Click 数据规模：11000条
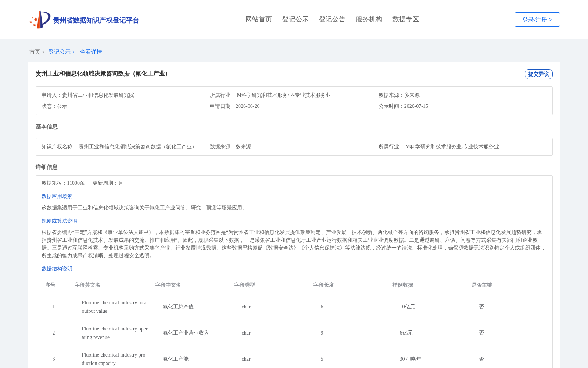Viewport: 588px width, 368px height. tap(63, 183)
